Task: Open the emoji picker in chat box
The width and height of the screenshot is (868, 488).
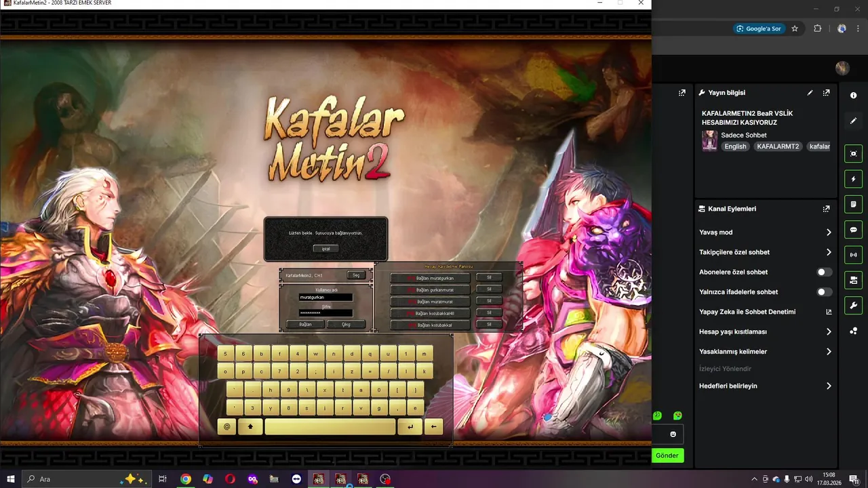Action: point(673,434)
